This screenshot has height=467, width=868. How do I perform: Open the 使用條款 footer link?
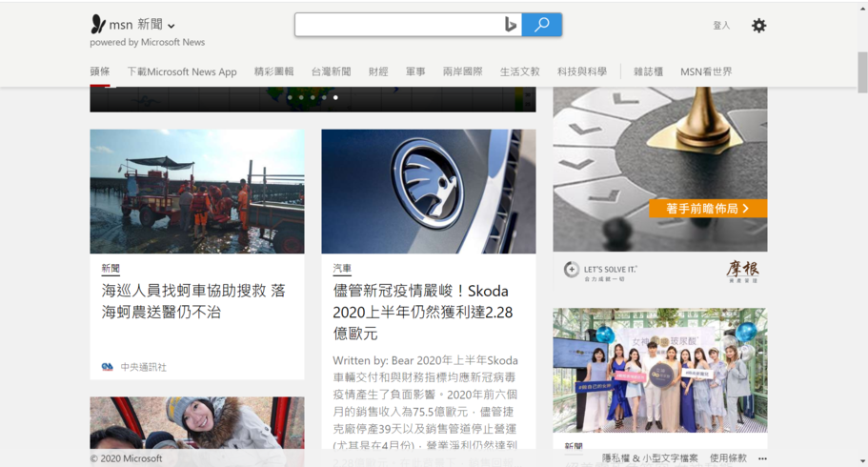(x=729, y=458)
